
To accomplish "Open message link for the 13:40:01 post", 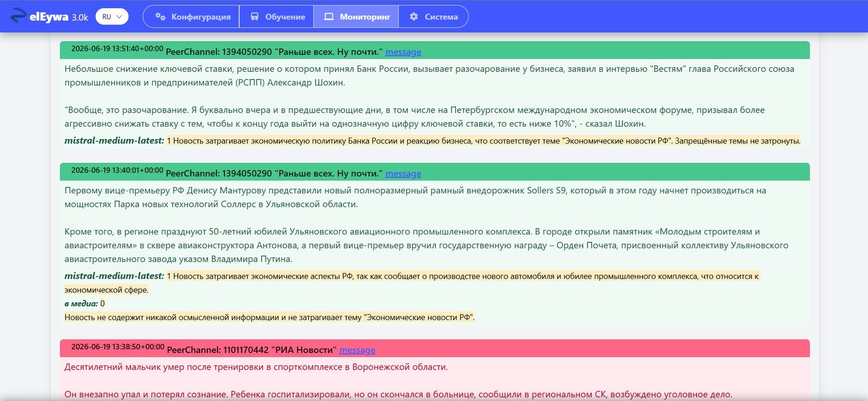I will (x=403, y=174).
